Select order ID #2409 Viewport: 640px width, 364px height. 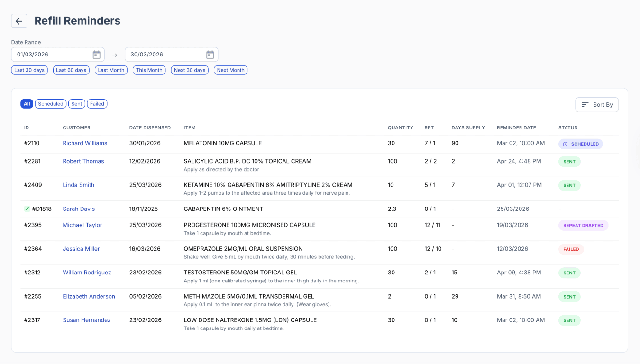[x=33, y=185]
